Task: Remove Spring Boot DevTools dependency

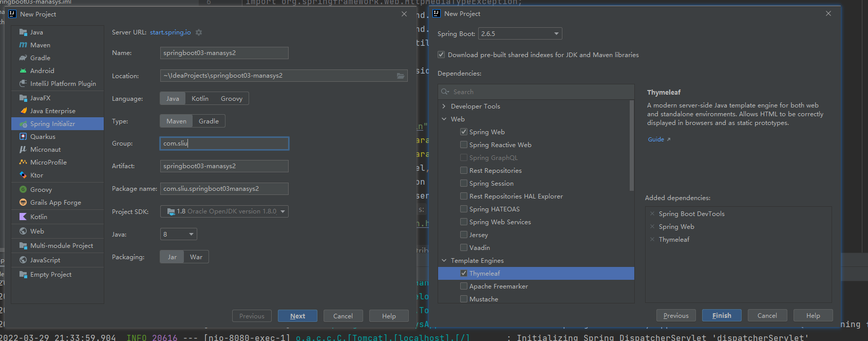Action: 652,213
